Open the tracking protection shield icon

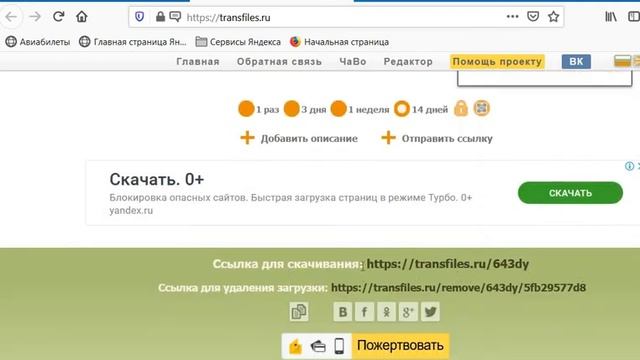[x=140, y=17]
